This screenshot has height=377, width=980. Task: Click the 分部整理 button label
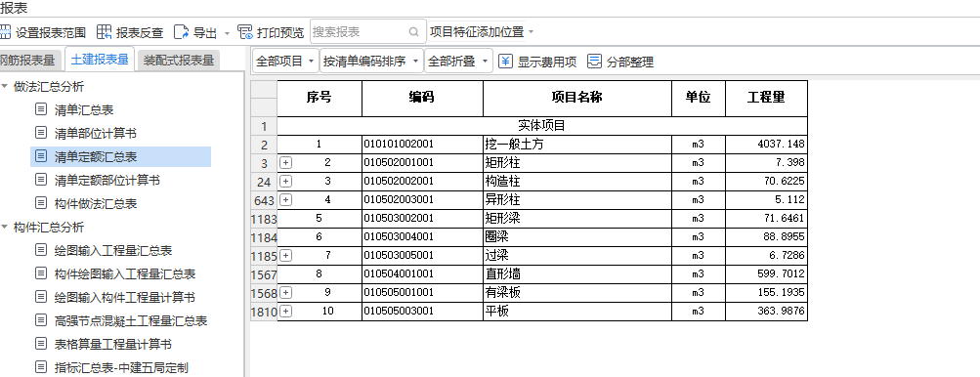[x=630, y=62]
